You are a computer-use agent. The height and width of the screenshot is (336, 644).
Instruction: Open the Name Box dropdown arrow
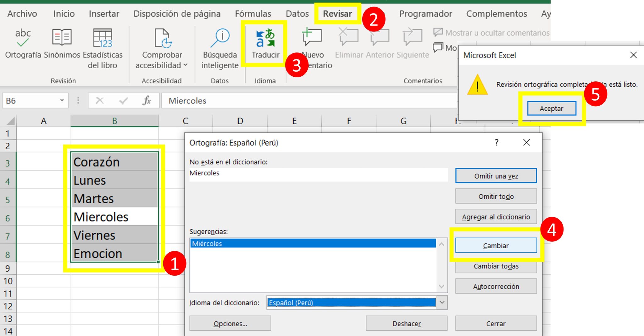coord(62,101)
